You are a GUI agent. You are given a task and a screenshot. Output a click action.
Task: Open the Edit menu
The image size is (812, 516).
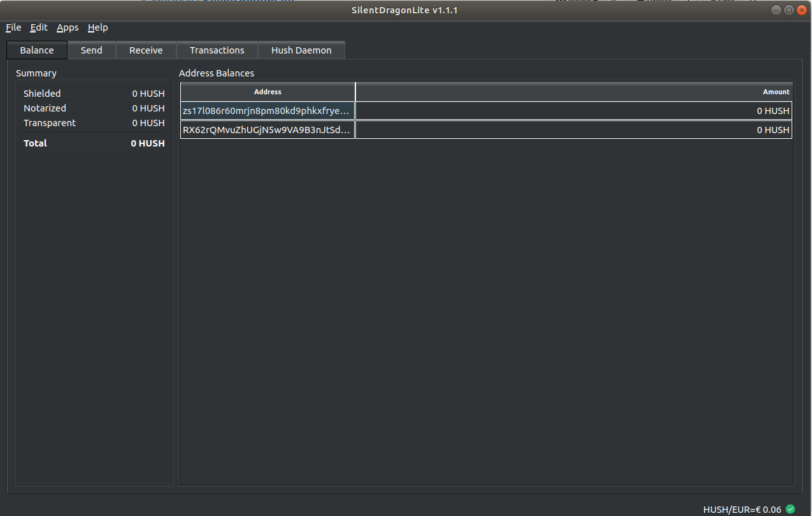coord(39,27)
